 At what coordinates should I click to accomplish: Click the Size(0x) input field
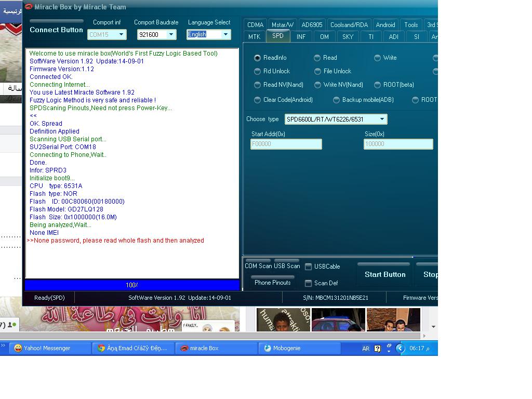coord(398,144)
